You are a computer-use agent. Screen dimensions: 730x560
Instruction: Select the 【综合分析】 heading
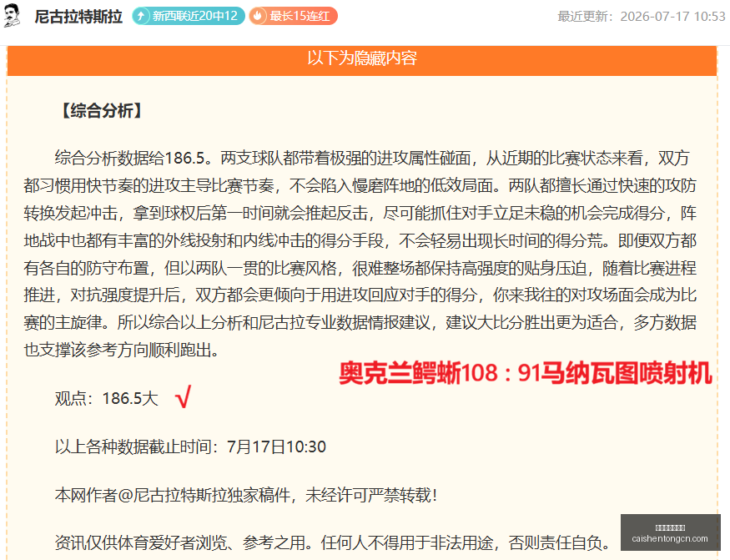coord(102,111)
